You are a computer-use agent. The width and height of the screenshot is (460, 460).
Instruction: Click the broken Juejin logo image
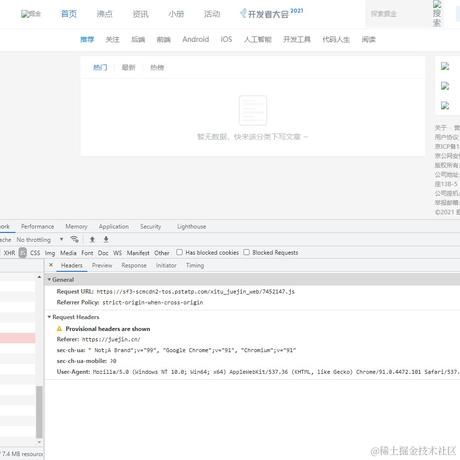coord(31,14)
